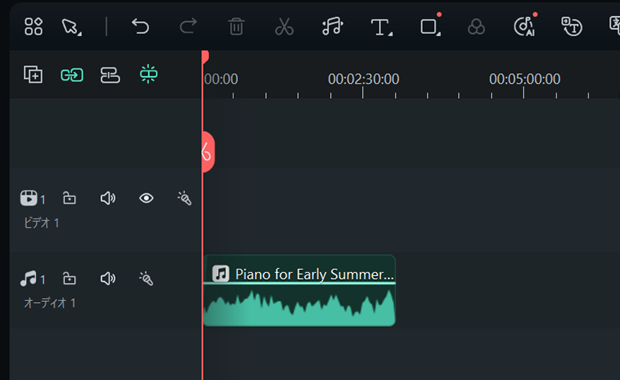Toggle the magnetic timeline icon
Viewport: 620px width, 380px height.
pyautogui.click(x=110, y=75)
